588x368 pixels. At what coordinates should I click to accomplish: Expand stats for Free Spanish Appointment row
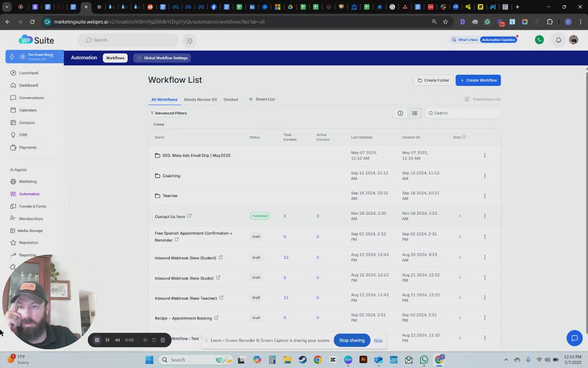tap(460, 237)
